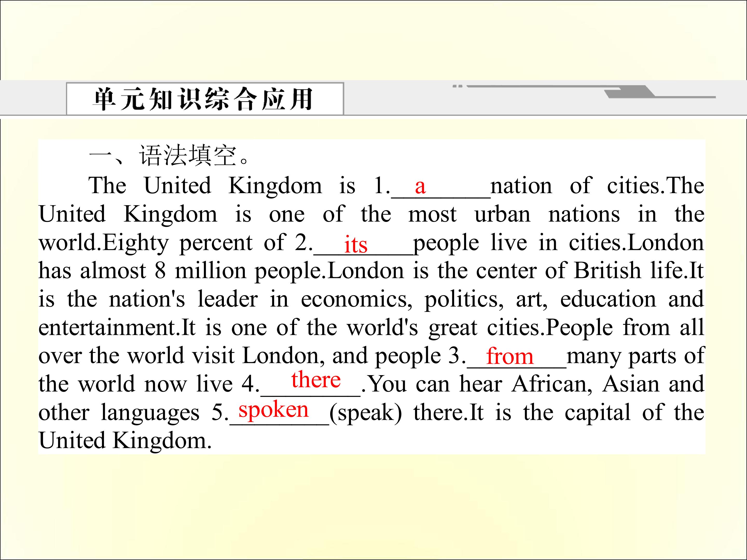Select the red answer "spoken" in blank 5

[274, 410]
